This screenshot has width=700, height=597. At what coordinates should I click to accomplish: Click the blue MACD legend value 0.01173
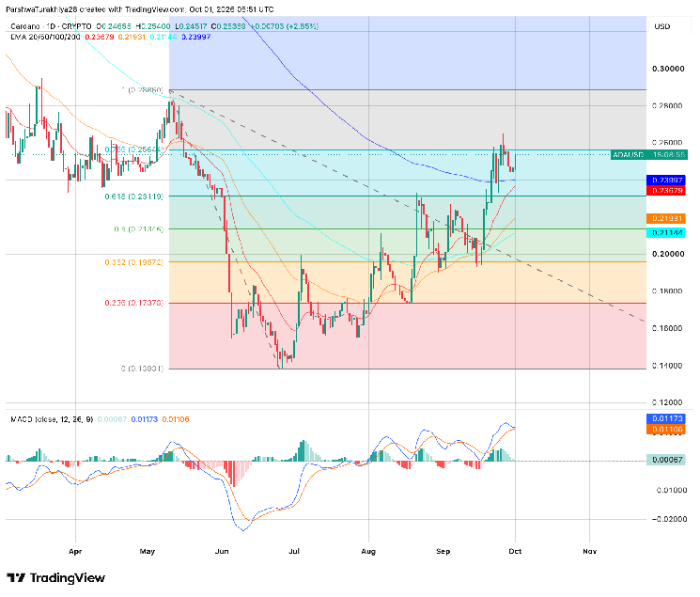[x=144, y=419]
